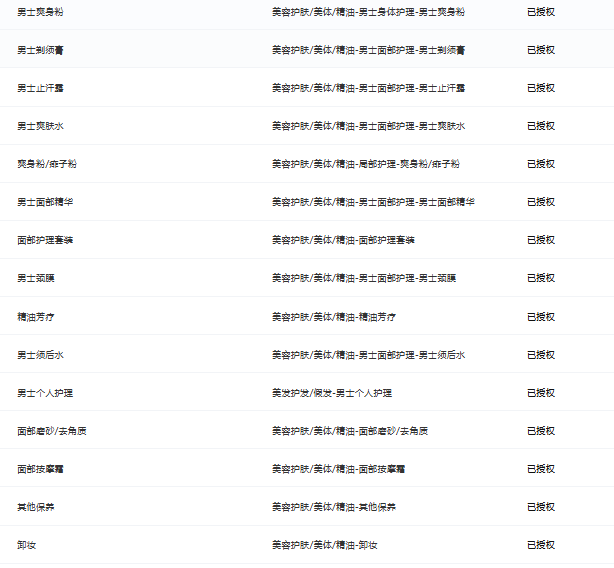
Task: Click the 美发护发/假发-男士个人护理 path text
Action: pyautogui.click(x=331, y=393)
